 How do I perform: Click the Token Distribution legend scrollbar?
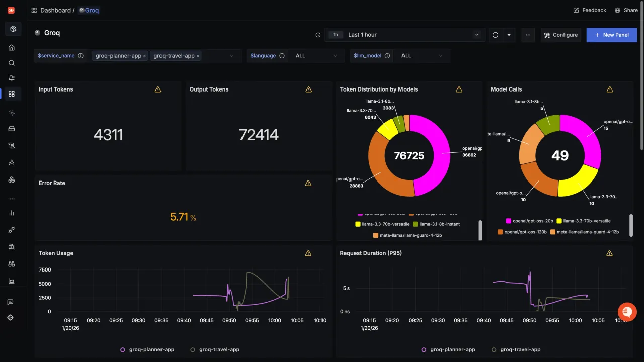click(x=480, y=230)
